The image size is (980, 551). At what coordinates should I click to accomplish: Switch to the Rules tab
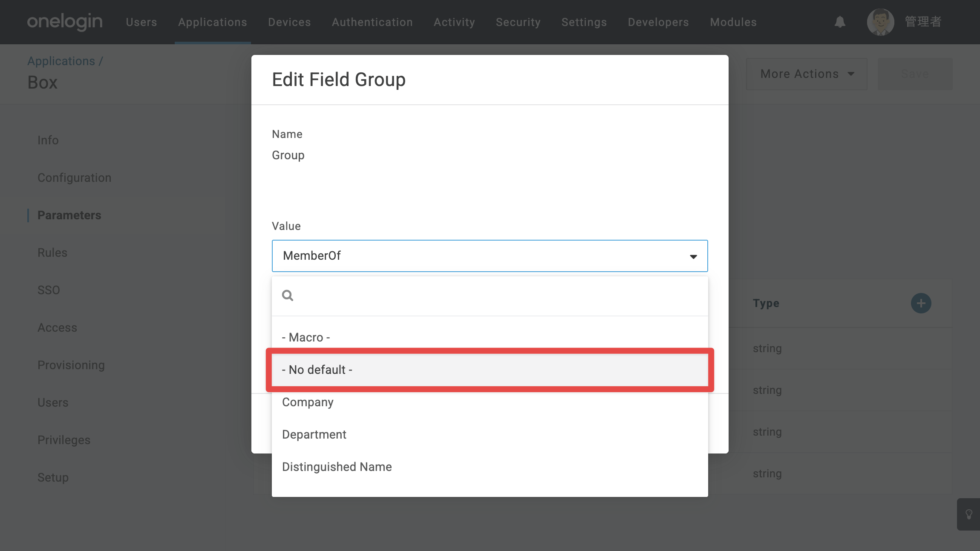(x=52, y=253)
